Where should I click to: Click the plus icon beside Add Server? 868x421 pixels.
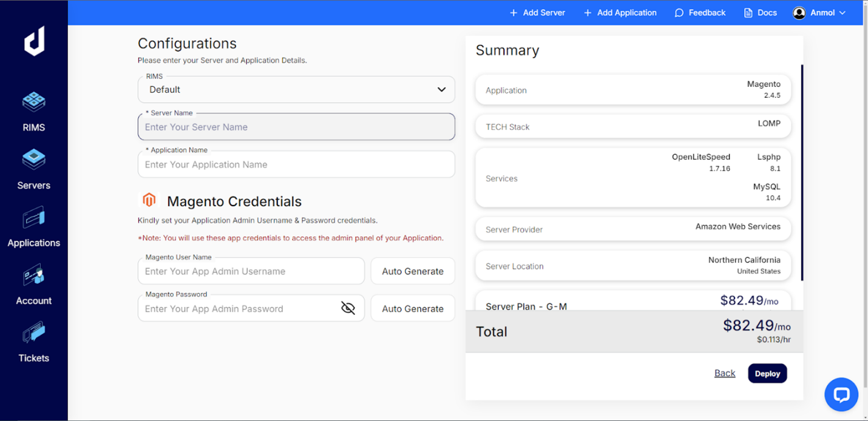click(x=514, y=13)
